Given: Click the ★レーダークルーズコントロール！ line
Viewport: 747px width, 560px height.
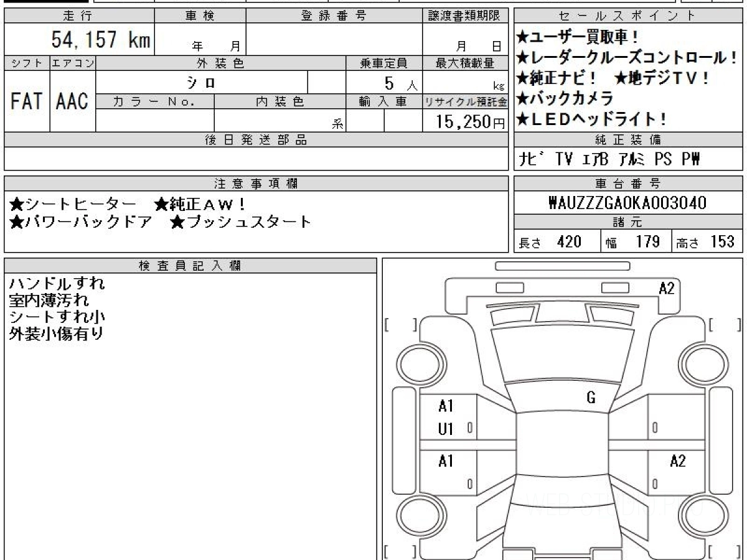Looking at the screenshot, I should (x=627, y=58).
